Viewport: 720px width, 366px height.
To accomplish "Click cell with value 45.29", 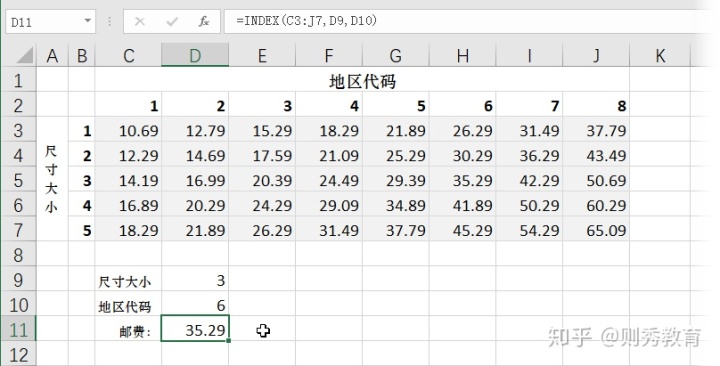I will (x=462, y=230).
